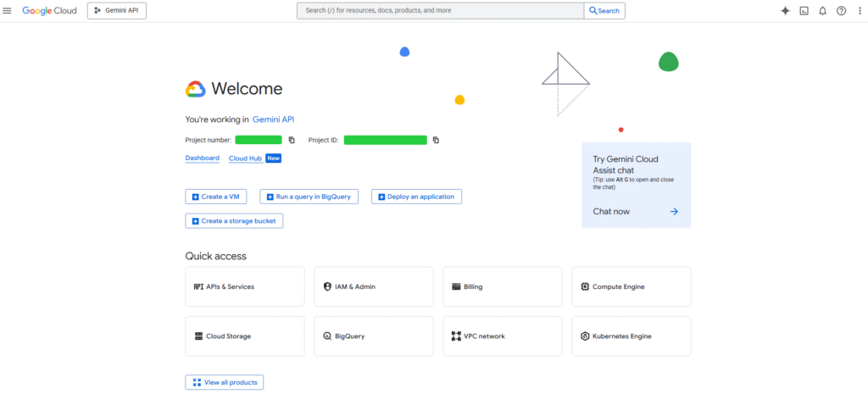Open the Compute Engine card
868x394 pixels.
pyautogui.click(x=631, y=286)
